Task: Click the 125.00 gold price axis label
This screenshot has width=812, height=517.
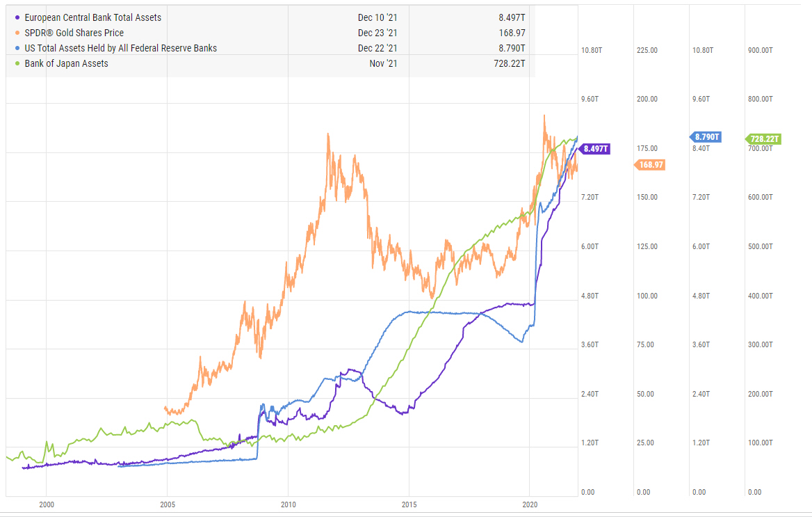Action: (647, 246)
